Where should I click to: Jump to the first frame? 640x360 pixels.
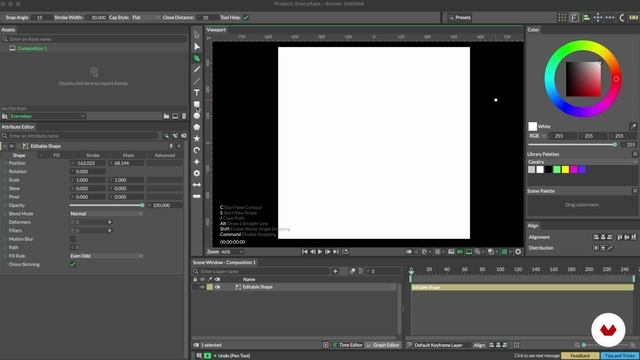click(x=304, y=252)
